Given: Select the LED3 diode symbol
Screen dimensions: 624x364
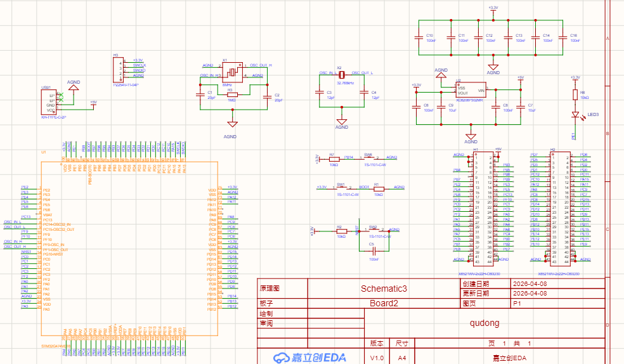Looking at the screenshot, I should click(575, 115).
